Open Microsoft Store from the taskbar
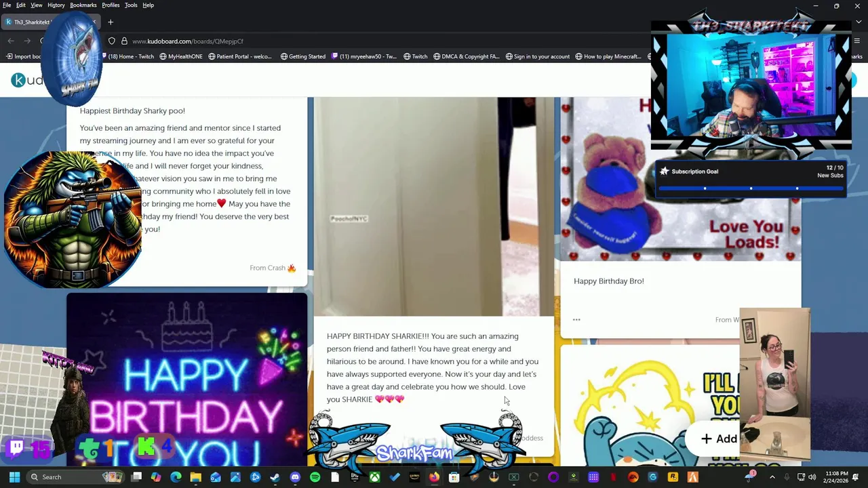The width and height of the screenshot is (868, 488). pos(454,477)
